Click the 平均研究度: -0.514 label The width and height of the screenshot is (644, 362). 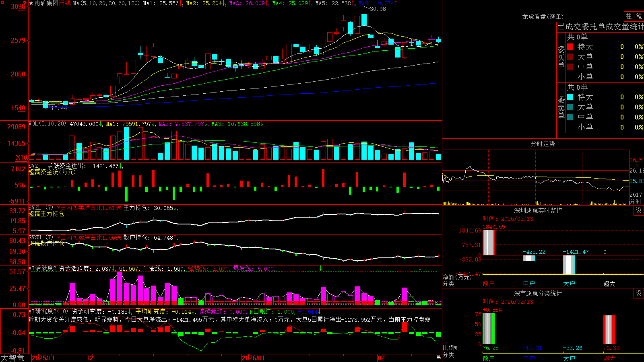pos(163,311)
